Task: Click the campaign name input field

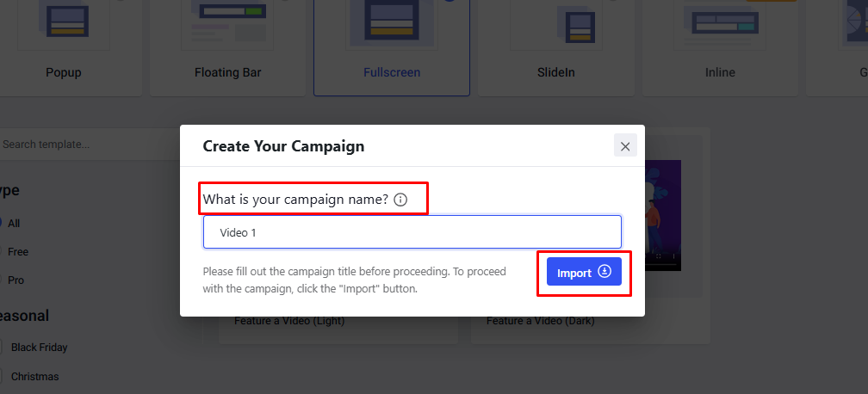Action: 412,232
